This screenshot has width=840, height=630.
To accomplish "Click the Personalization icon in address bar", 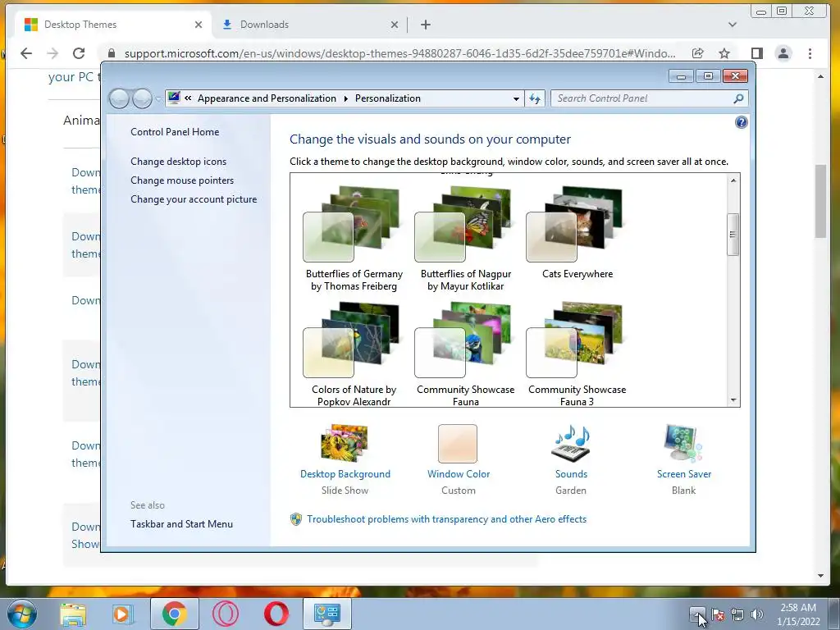I will tap(174, 98).
